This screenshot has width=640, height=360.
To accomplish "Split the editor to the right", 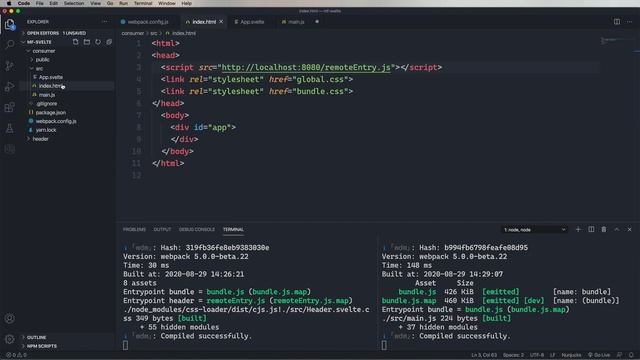I will click(617, 22).
